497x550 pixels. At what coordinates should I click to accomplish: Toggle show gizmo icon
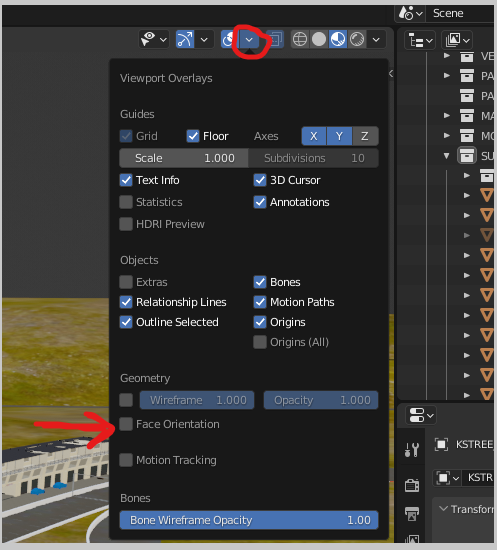tap(185, 39)
